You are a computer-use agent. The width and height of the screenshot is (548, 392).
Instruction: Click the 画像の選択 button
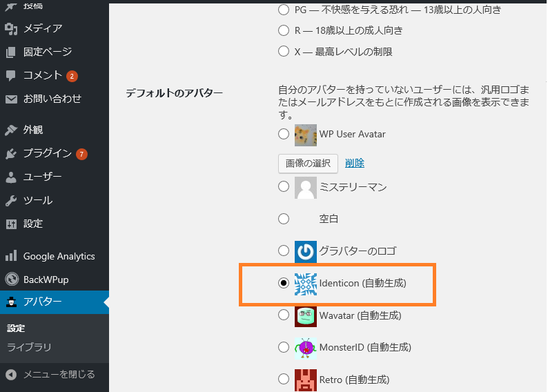pos(308,163)
